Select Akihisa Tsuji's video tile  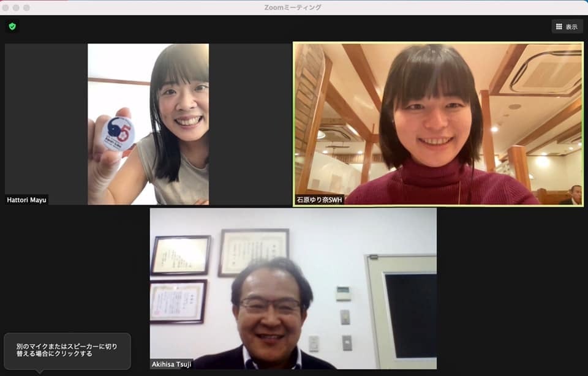point(293,288)
